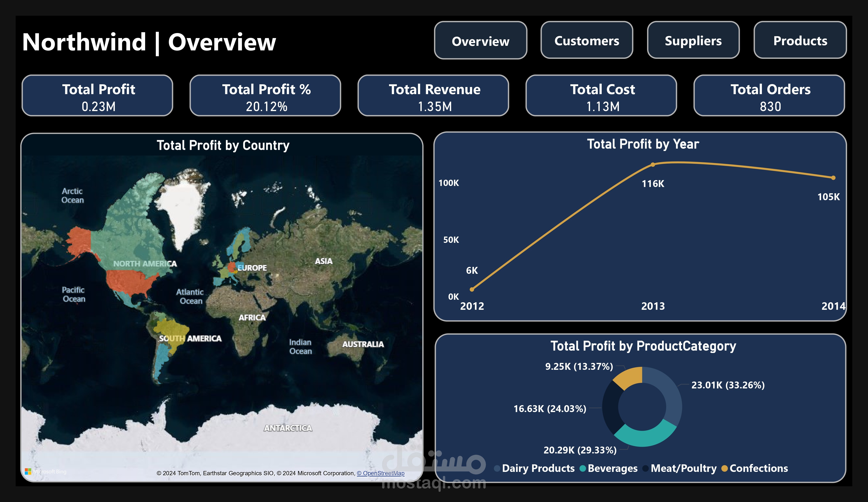Select the 2013 data point on line chart
Screen dimensions: 868x502
pyautogui.click(x=653, y=165)
